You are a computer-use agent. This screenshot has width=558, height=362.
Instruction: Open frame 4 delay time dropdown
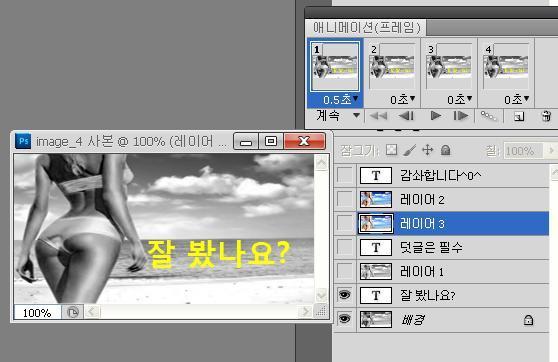coord(516,100)
